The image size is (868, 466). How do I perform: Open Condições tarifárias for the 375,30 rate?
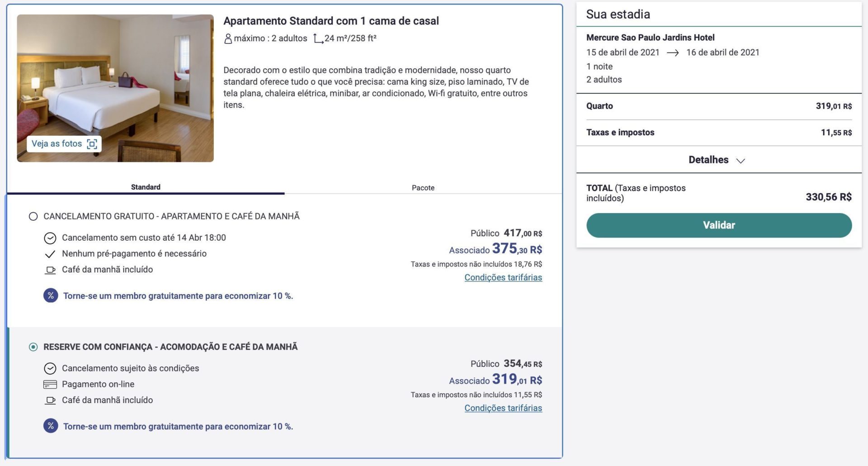pyautogui.click(x=503, y=277)
